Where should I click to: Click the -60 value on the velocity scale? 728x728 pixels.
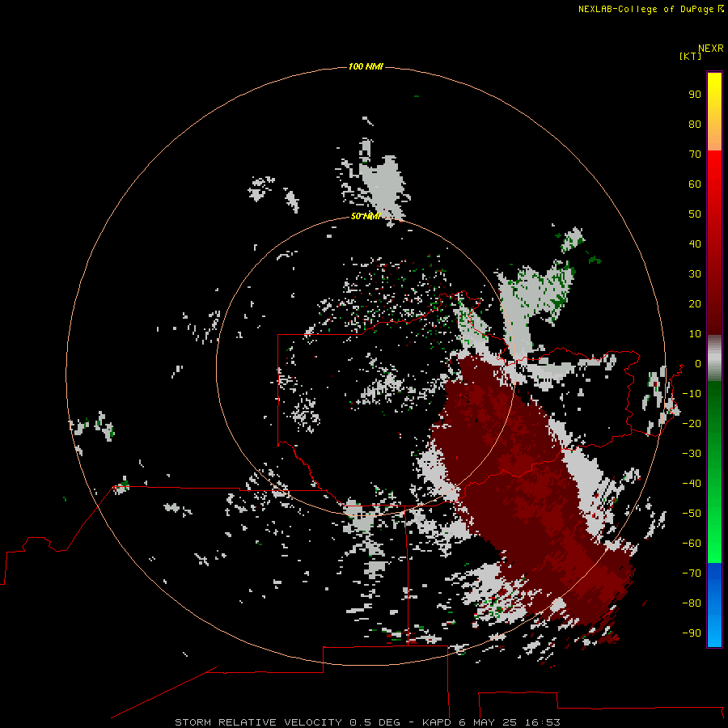click(692, 544)
